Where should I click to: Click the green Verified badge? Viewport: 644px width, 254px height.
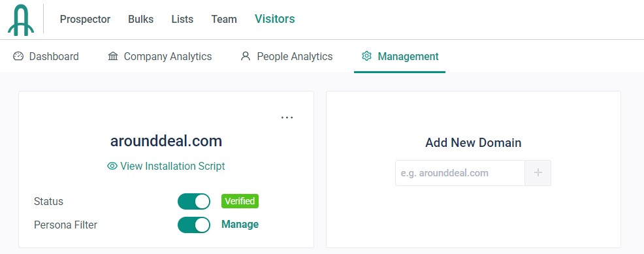[x=240, y=201]
